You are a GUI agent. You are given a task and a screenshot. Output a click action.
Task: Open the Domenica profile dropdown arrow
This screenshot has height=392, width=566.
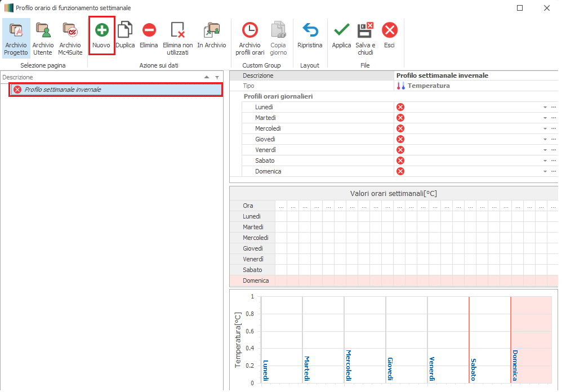pyautogui.click(x=545, y=171)
